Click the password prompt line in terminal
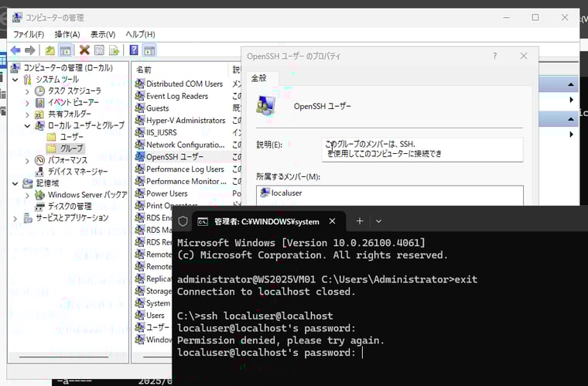Viewport: 588px width, 386px height. pos(266,353)
